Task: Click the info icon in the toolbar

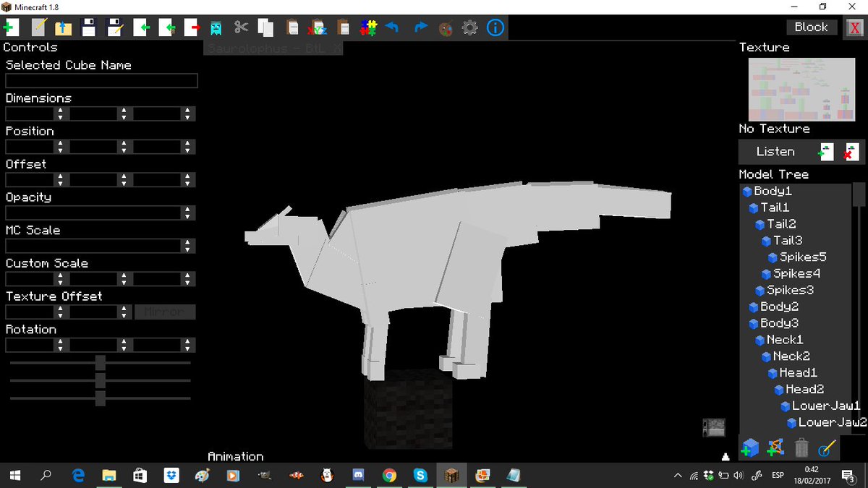Action: pos(495,27)
